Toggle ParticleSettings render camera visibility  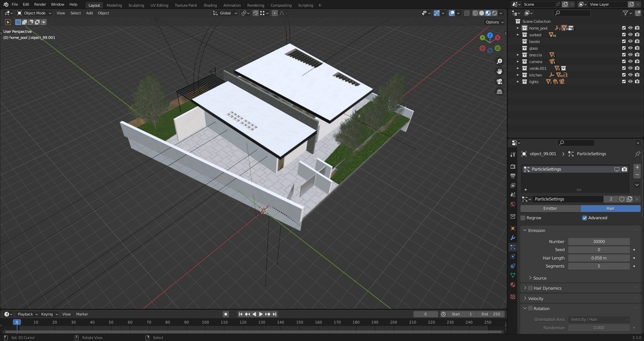624,169
